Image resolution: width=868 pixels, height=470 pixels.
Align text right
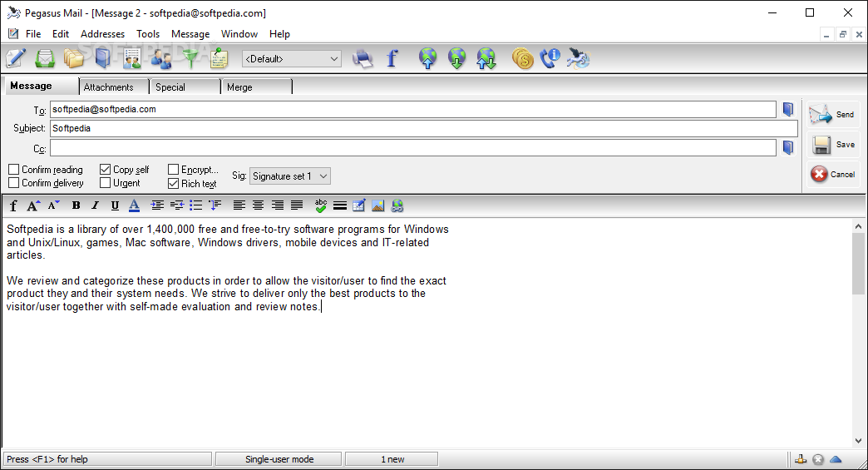tap(278, 205)
